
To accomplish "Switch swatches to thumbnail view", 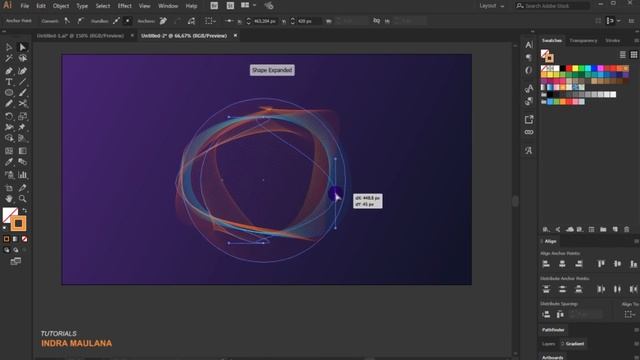I will coord(633,55).
